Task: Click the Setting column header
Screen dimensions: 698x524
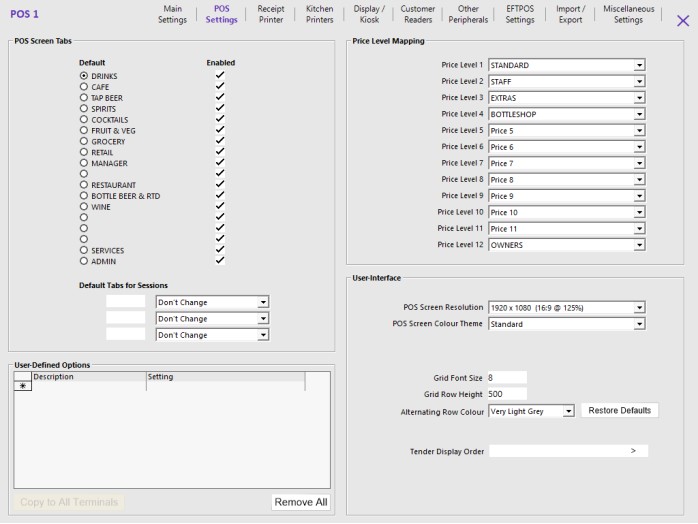Action: pos(226,377)
